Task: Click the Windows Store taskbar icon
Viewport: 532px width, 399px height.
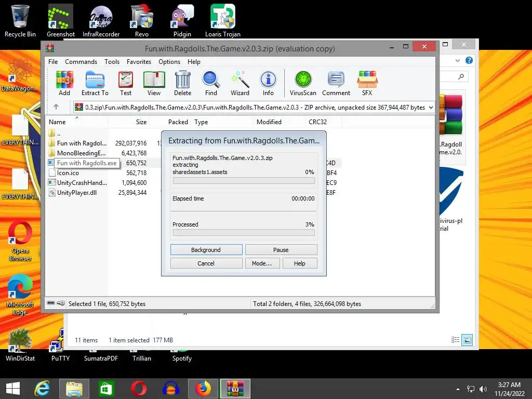Action: tap(106, 389)
